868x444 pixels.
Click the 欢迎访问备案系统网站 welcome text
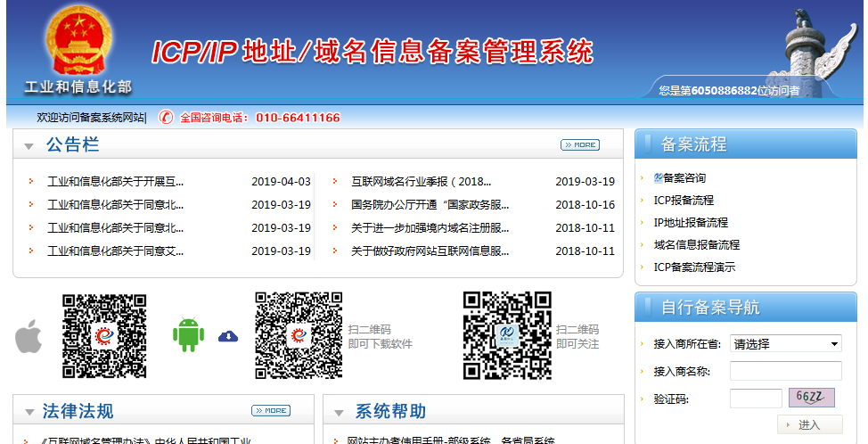pos(90,118)
